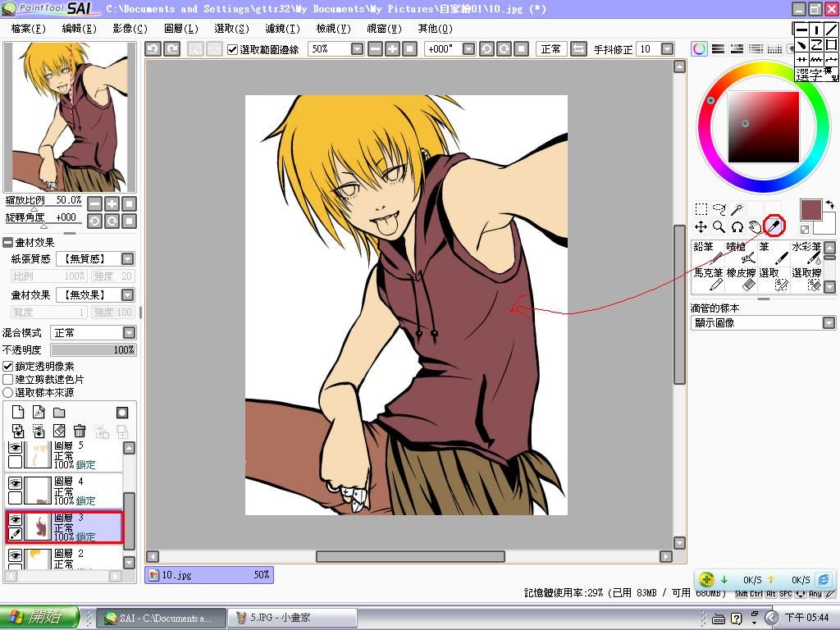Choose the 鉛筆 pencil brush

708,253
